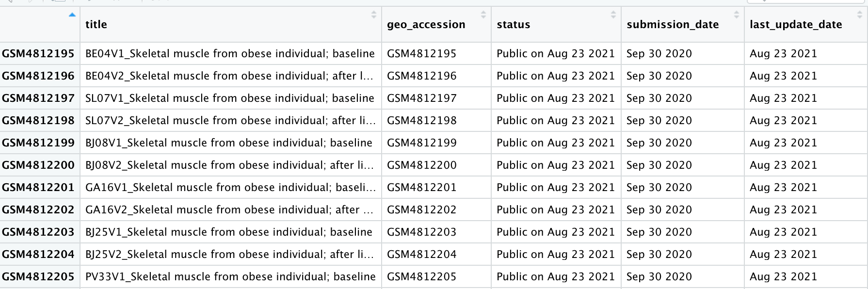The image size is (868, 289).
Task: Select row name GSM4812195
Action: coord(38,54)
